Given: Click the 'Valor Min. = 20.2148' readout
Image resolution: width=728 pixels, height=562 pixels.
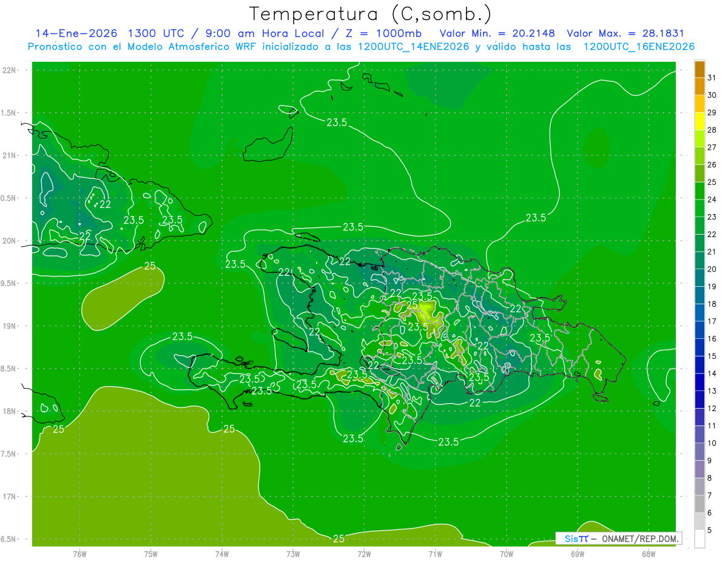Looking at the screenshot, I should click(497, 33).
